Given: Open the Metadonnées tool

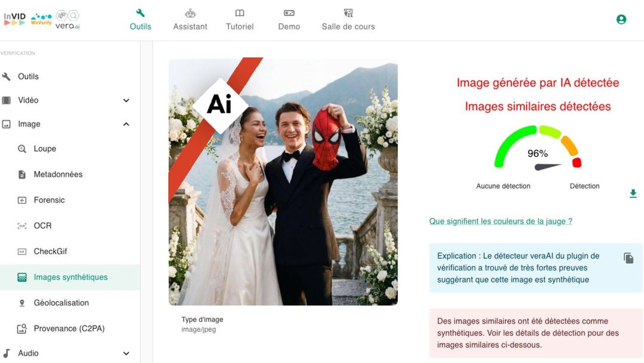Looking at the screenshot, I should [58, 174].
